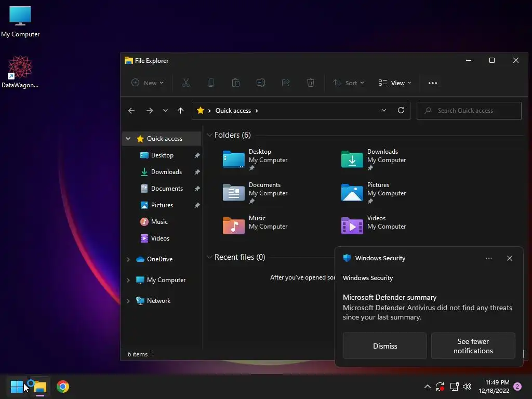Collapse the Recent files (0) group
The height and width of the screenshot is (399, 532).
[x=209, y=257]
